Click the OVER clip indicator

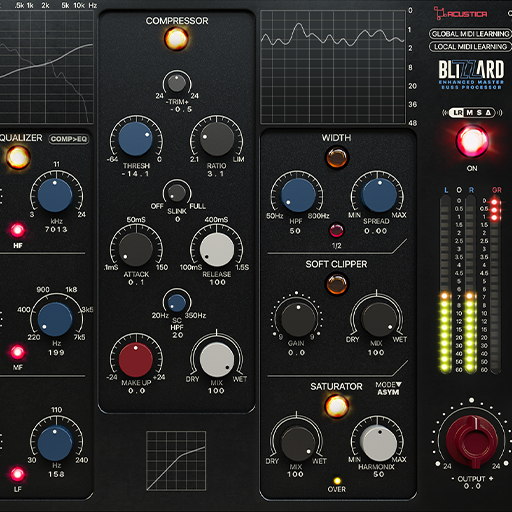click(x=337, y=481)
